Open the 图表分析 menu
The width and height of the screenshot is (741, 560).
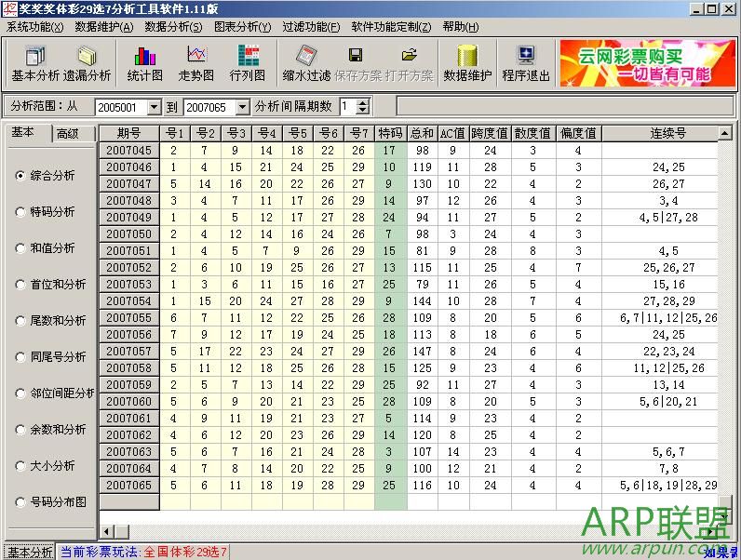click(242, 26)
